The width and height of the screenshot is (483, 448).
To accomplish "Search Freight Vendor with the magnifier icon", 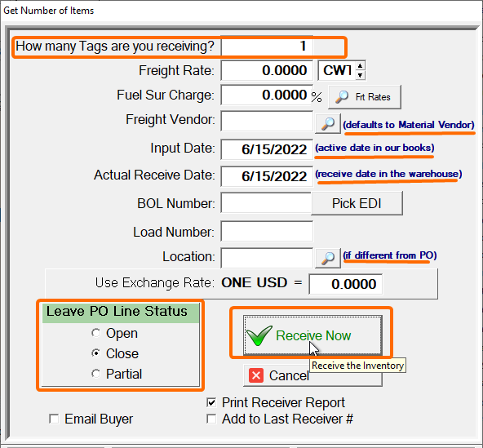I will coord(328,123).
